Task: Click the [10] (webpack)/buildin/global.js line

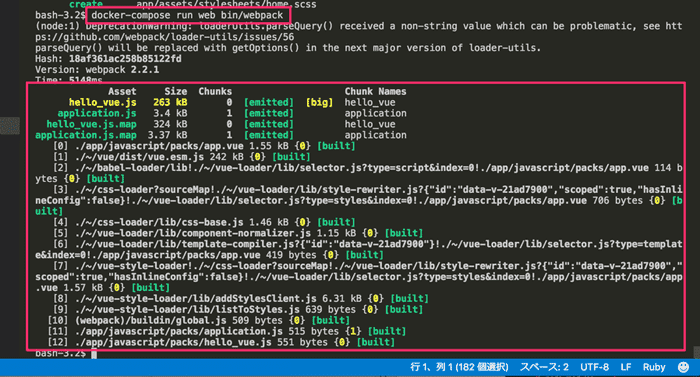Action: pos(199,320)
